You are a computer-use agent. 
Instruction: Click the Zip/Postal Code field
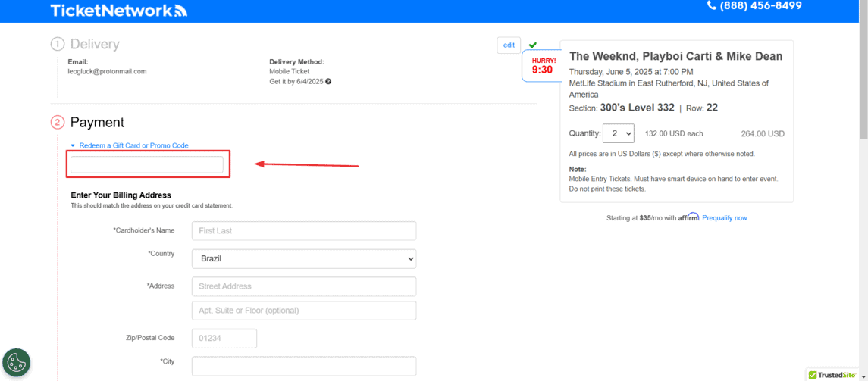224,339
